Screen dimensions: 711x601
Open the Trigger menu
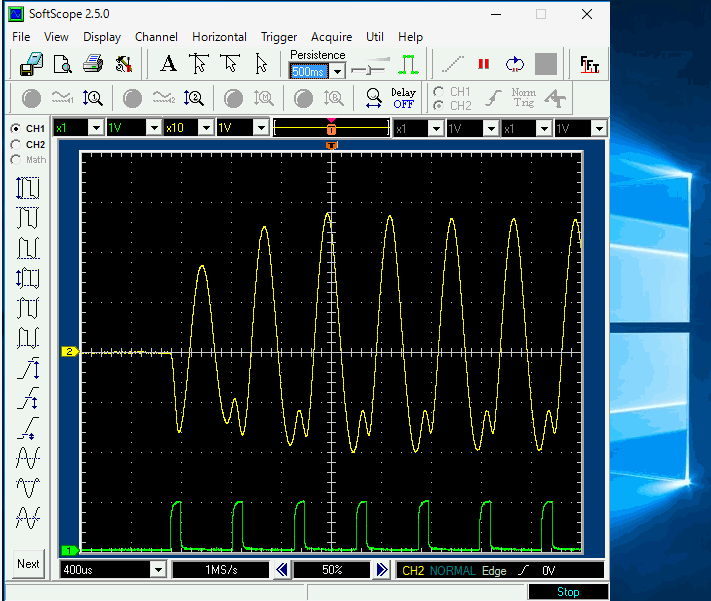tap(279, 37)
